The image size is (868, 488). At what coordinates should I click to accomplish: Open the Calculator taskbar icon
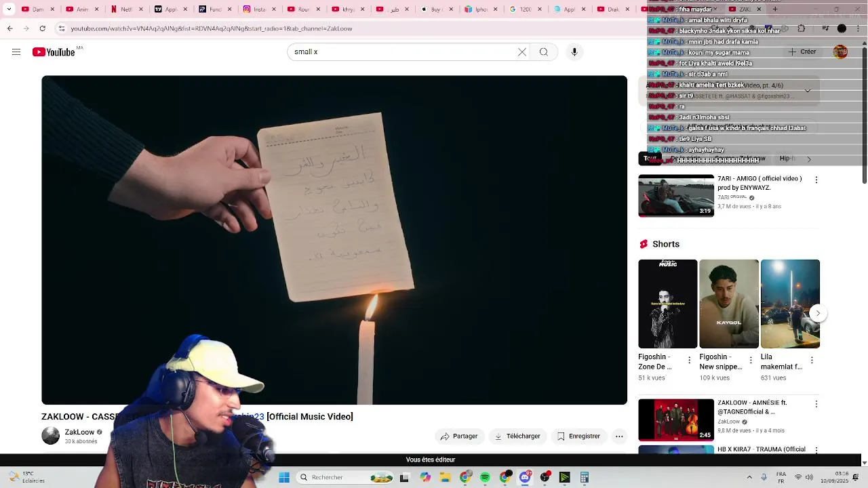584,478
